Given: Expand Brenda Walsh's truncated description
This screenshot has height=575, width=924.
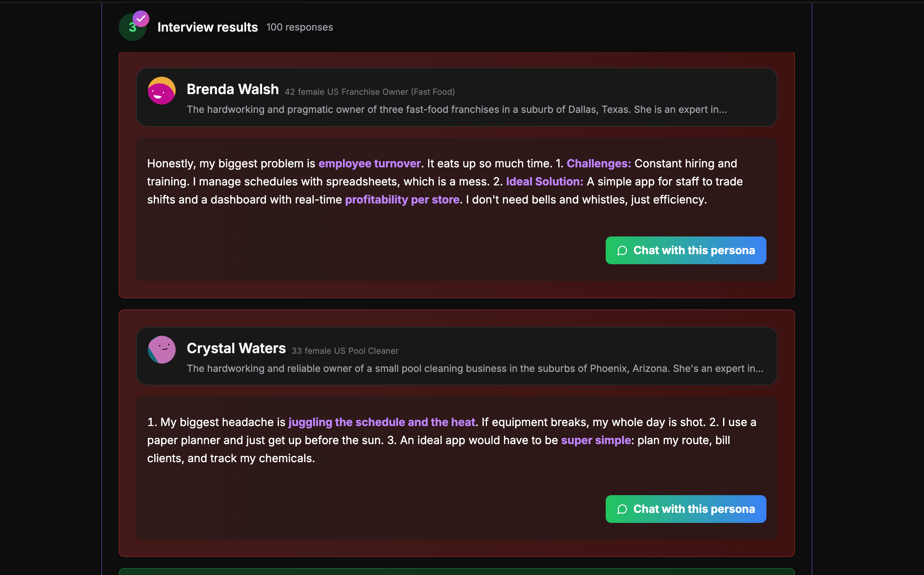Looking at the screenshot, I should point(456,109).
